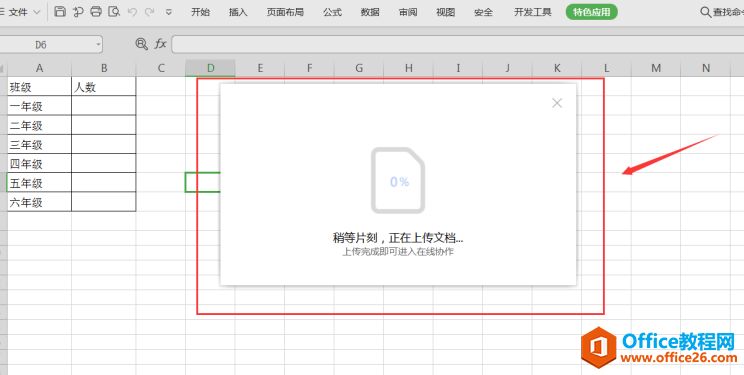Close the upload dialog with the X
The height and width of the screenshot is (375, 744).
(x=557, y=103)
